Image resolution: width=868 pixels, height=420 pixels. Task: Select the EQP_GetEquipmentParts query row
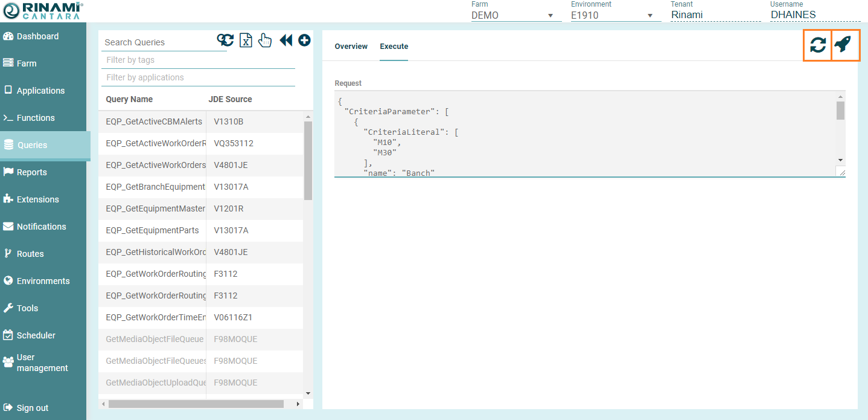point(152,230)
